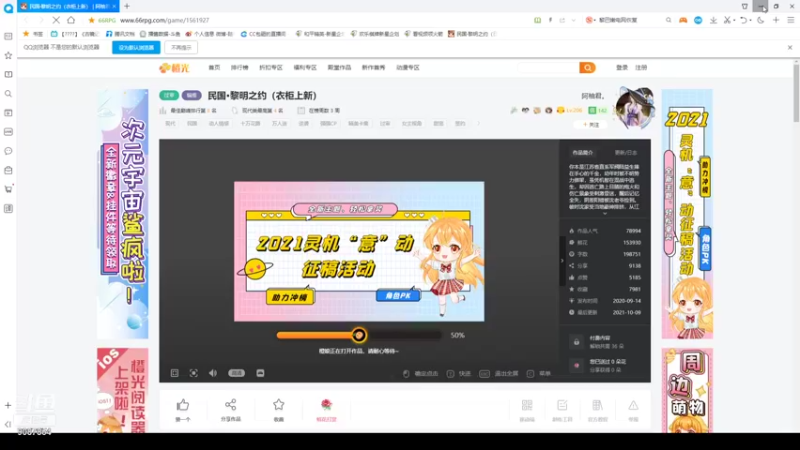Click the search magnifier in browser toolbar
Image resolution: width=800 pixels, height=450 pixels.
click(x=668, y=20)
